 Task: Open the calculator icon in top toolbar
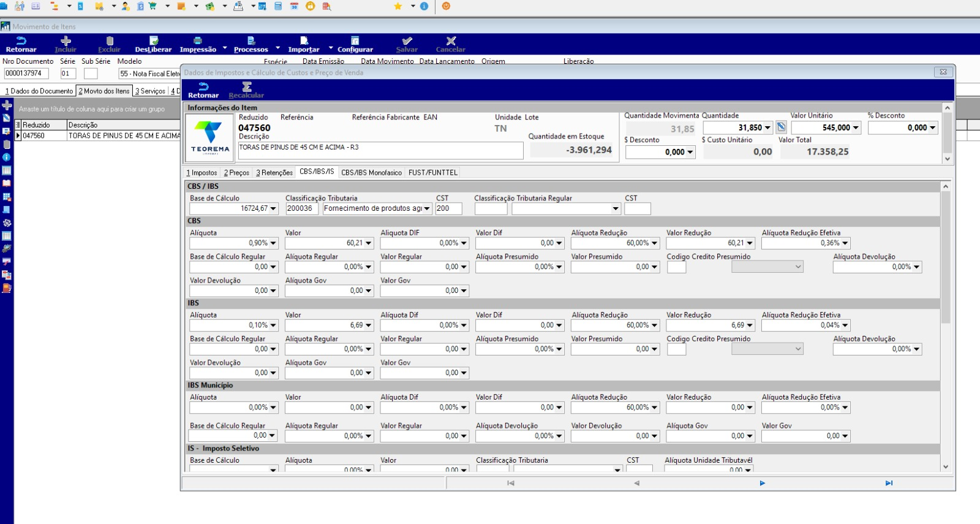point(279,6)
